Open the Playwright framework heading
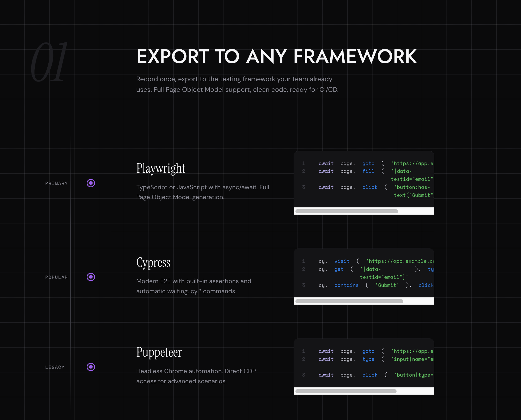 (x=161, y=168)
